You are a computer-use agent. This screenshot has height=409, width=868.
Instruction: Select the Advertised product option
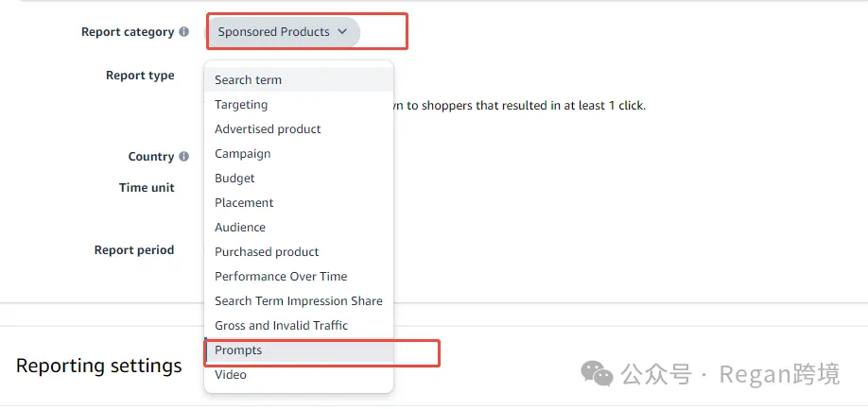(268, 129)
